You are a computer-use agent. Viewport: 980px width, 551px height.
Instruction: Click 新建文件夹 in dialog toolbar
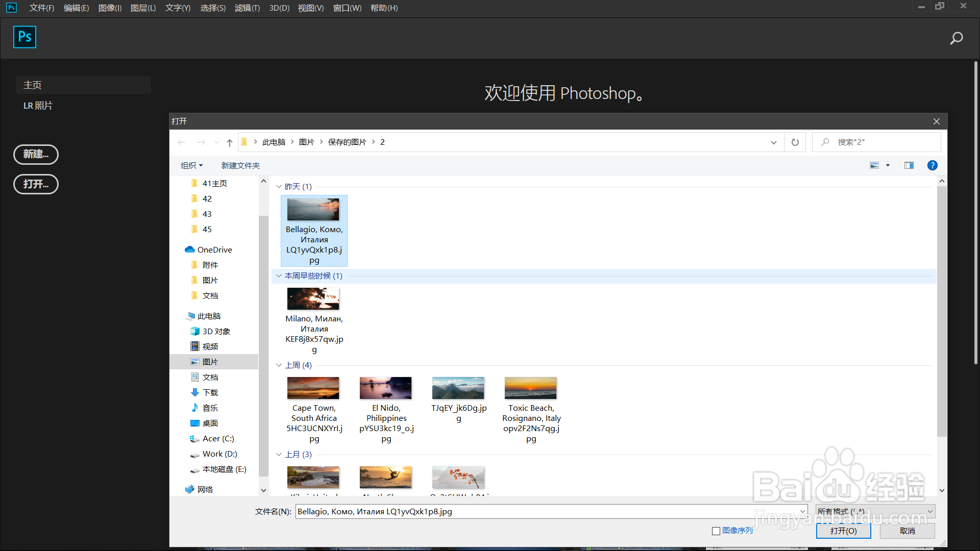pyautogui.click(x=240, y=165)
